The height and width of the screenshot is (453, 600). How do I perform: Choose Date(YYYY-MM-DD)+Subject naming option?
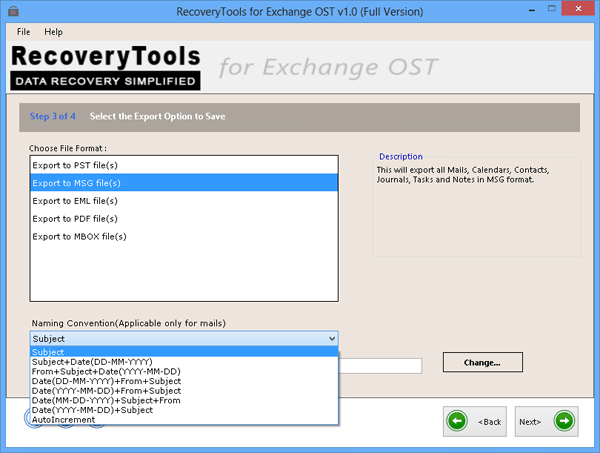(x=184, y=410)
